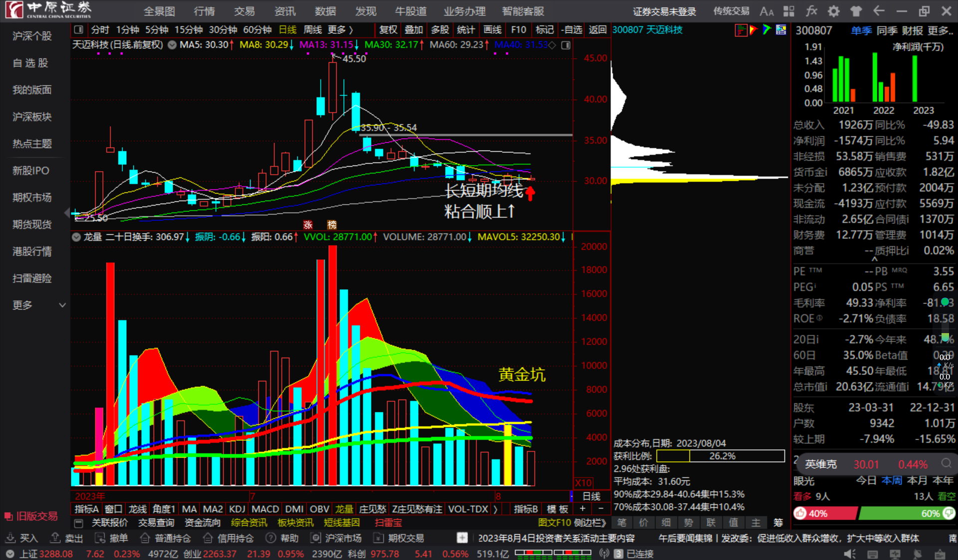Click the font size AA icon
The width and height of the screenshot is (958, 560).
pyautogui.click(x=766, y=11)
